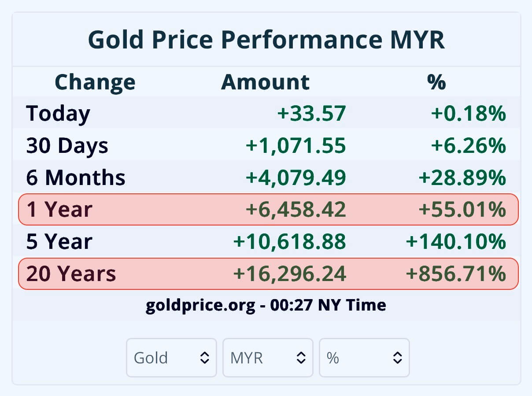Click the Change column header
The width and height of the screenshot is (532, 396).
click(x=95, y=82)
